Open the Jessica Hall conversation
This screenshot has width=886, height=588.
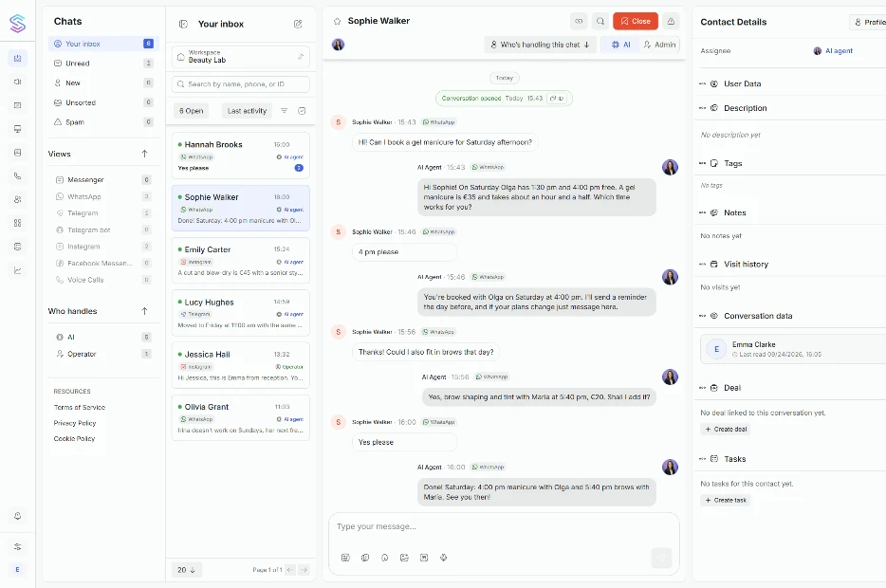[x=241, y=365]
